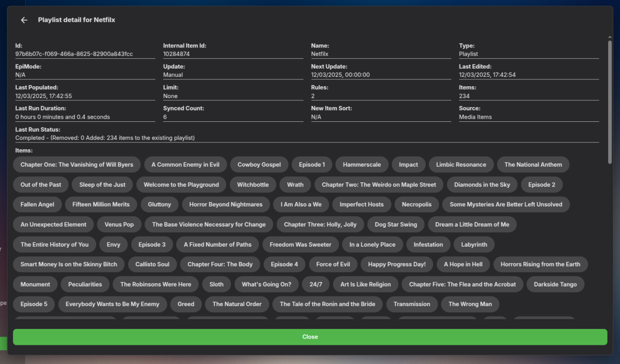Click the Dog Star Swing chip
The height and width of the screenshot is (364, 620).
(395, 224)
